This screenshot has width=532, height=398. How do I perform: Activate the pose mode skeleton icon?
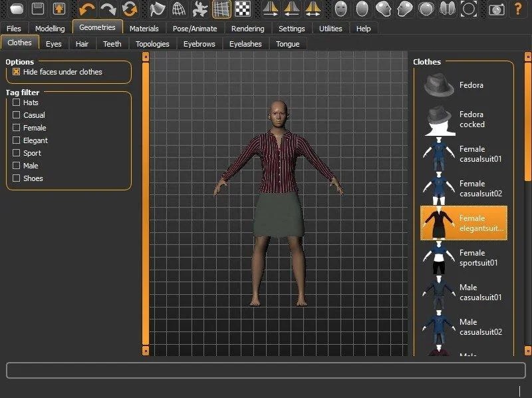201,9
